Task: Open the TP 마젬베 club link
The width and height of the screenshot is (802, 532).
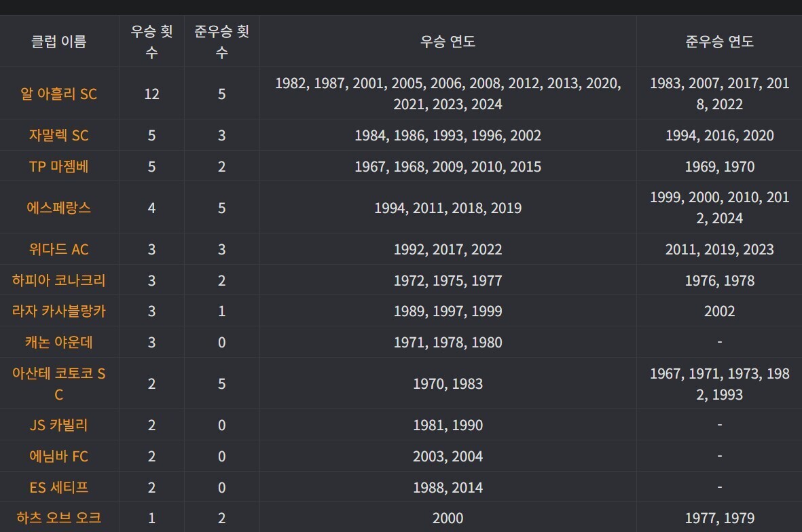Action: 59,167
